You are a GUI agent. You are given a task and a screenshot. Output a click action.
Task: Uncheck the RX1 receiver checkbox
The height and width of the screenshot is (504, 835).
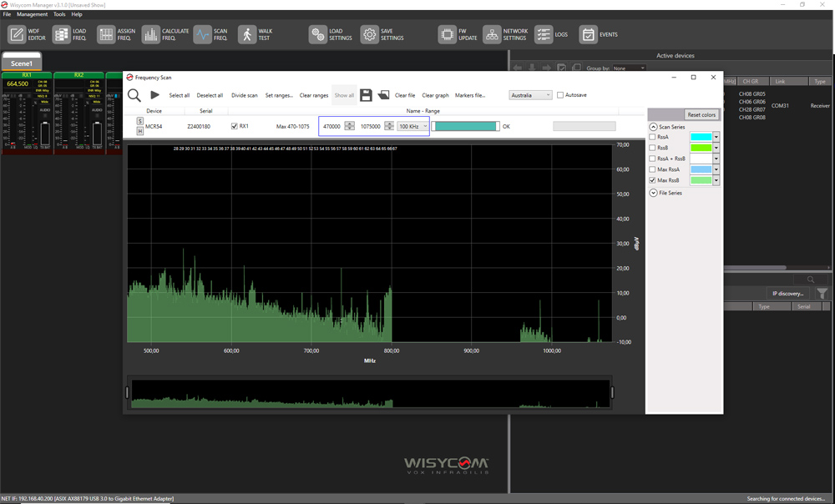235,126
